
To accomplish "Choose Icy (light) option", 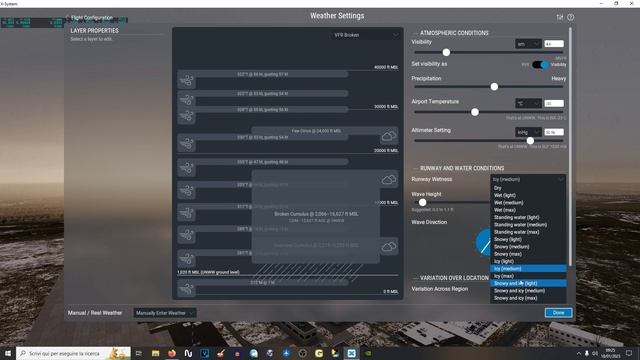I will [528, 261].
